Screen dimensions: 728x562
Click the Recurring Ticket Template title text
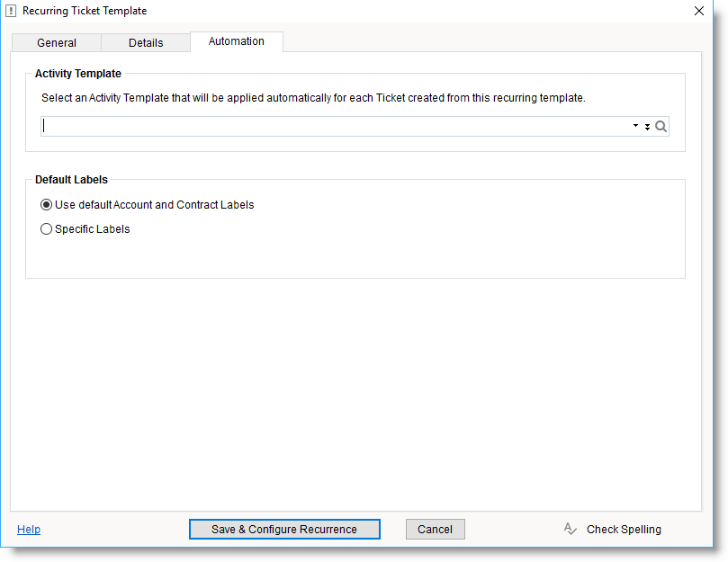tap(85, 11)
